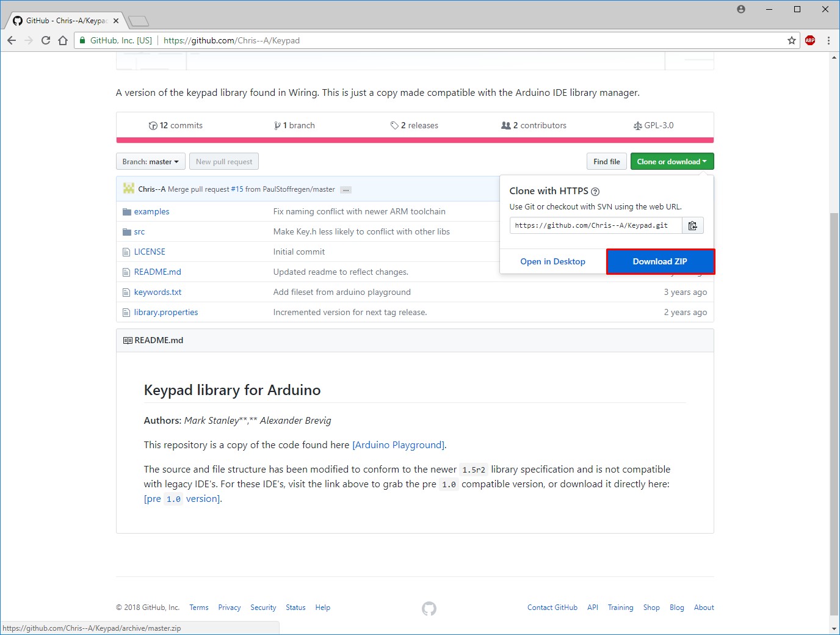Toggle the Clone or download dropdown
The image size is (840, 635).
[x=672, y=162]
